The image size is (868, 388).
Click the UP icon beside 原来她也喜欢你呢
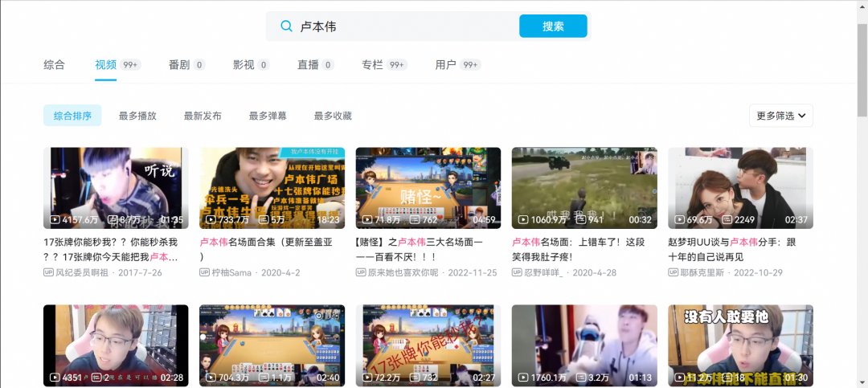pos(361,272)
